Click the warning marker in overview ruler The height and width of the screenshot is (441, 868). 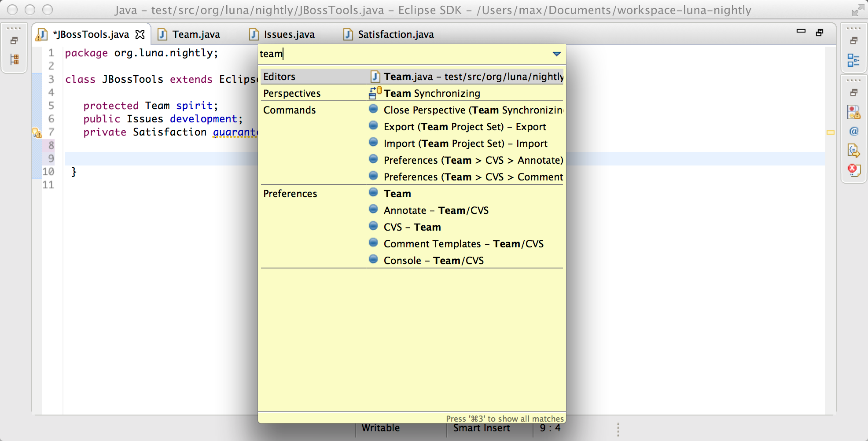pyautogui.click(x=830, y=132)
